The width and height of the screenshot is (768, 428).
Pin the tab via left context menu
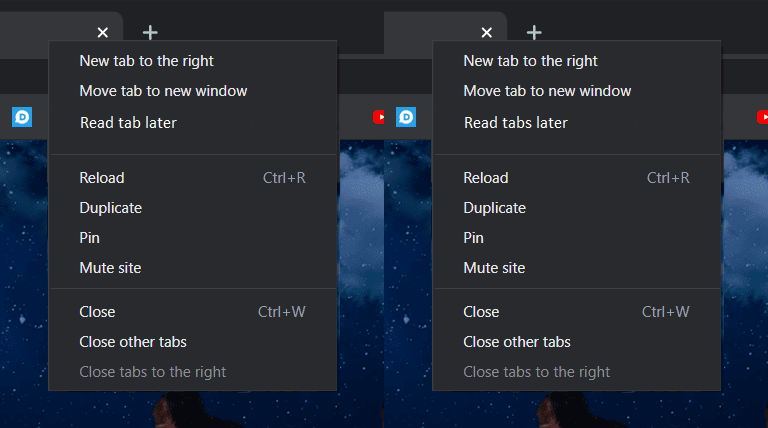pos(193,238)
